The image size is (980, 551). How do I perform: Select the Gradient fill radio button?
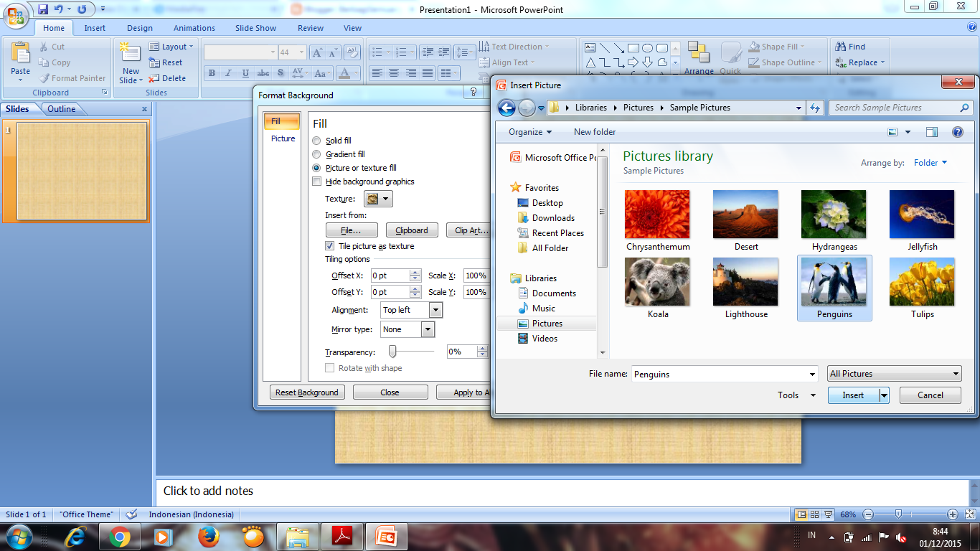point(316,154)
